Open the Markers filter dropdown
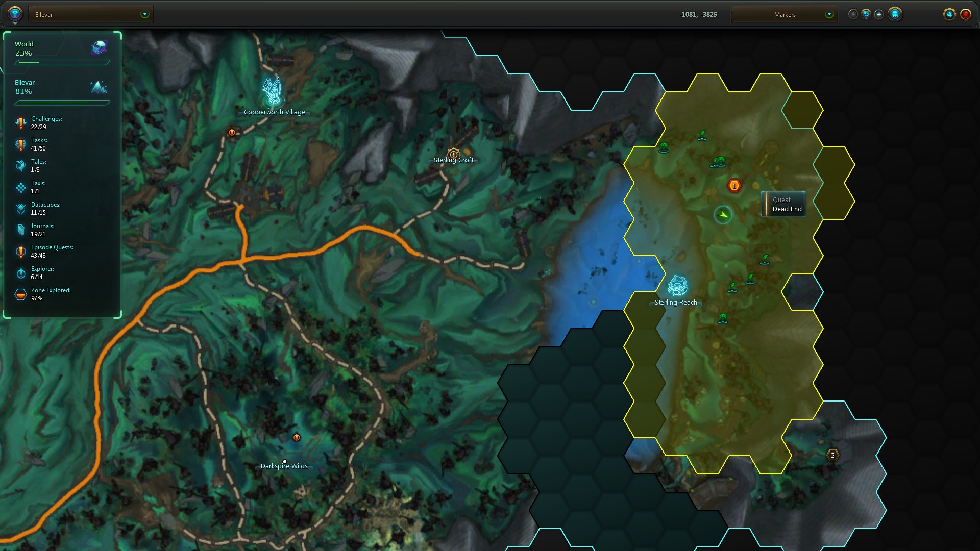Image resolution: width=980 pixels, height=551 pixels. (785, 14)
